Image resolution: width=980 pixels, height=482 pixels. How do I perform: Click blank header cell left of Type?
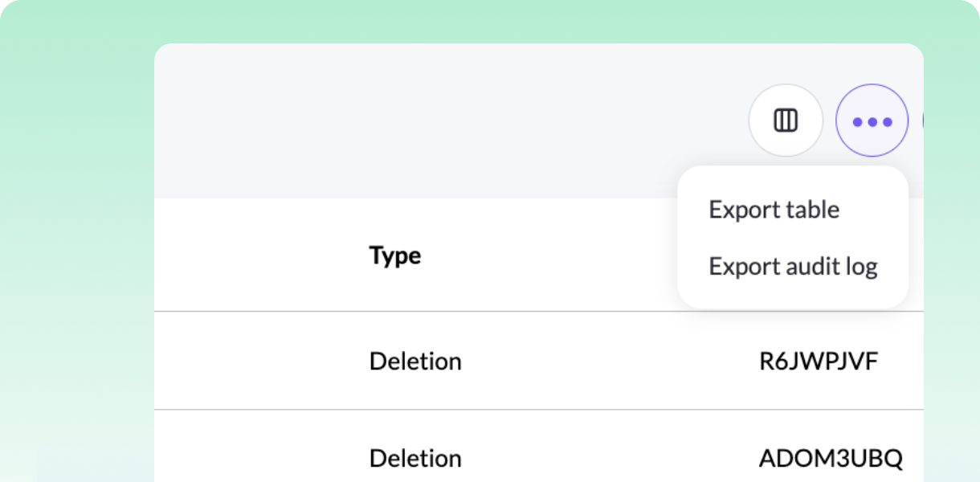coord(257,255)
